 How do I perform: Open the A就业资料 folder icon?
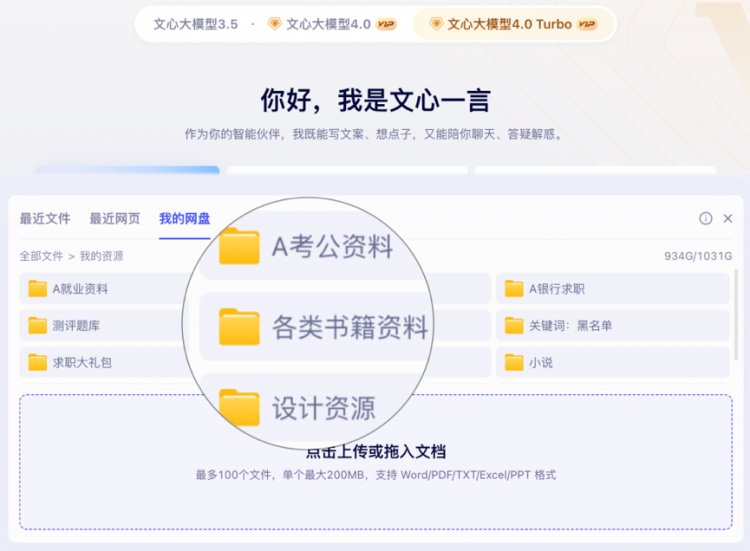tap(37, 289)
